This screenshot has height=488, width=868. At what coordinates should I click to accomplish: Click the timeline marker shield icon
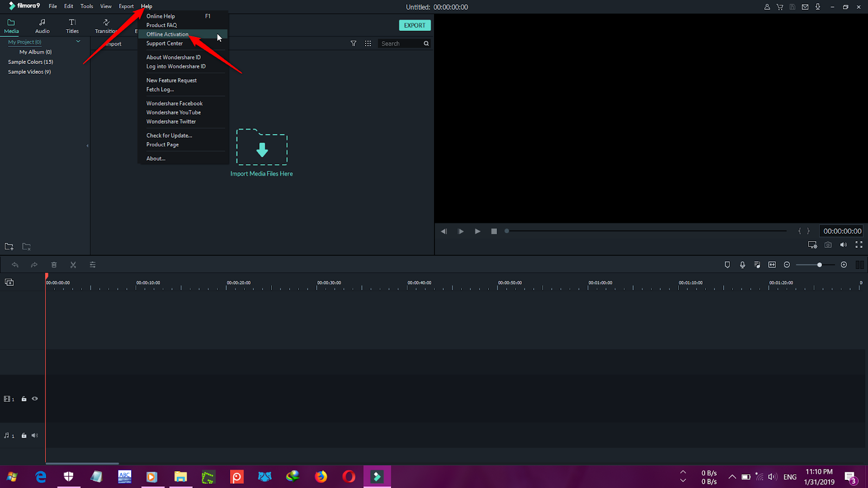point(727,265)
